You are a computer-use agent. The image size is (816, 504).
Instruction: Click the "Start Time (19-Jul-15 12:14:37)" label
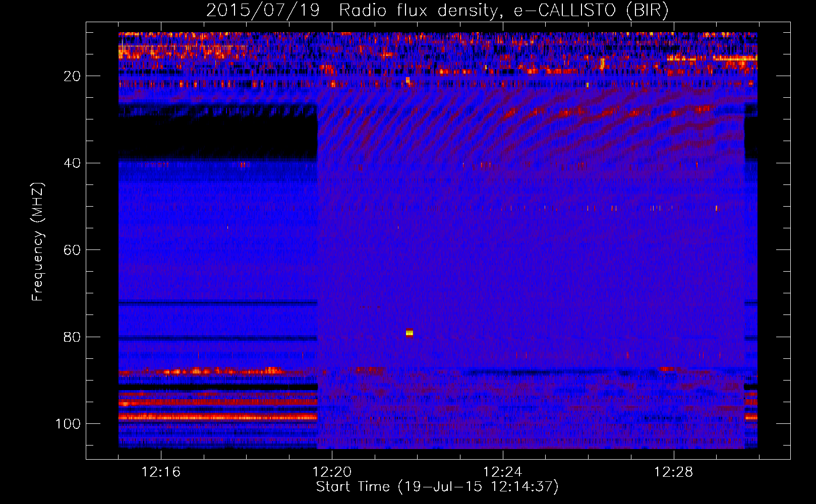[x=437, y=487]
